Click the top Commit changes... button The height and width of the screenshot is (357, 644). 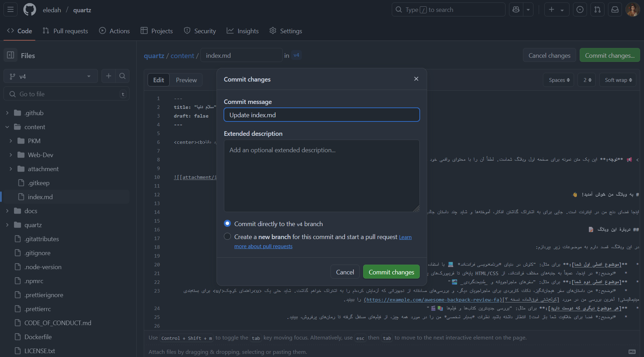(x=610, y=55)
